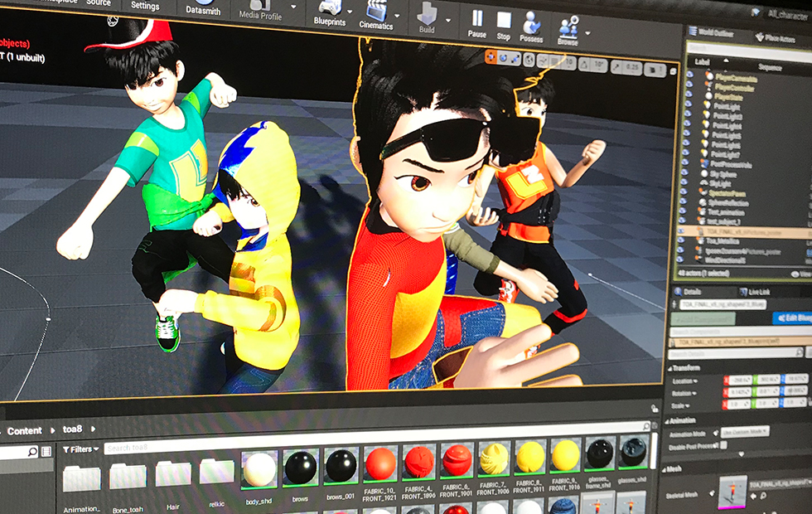Open Animation Mode dropdown
Image resolution: width=812 pixels, height=514 pixels.
pos(745,431)
